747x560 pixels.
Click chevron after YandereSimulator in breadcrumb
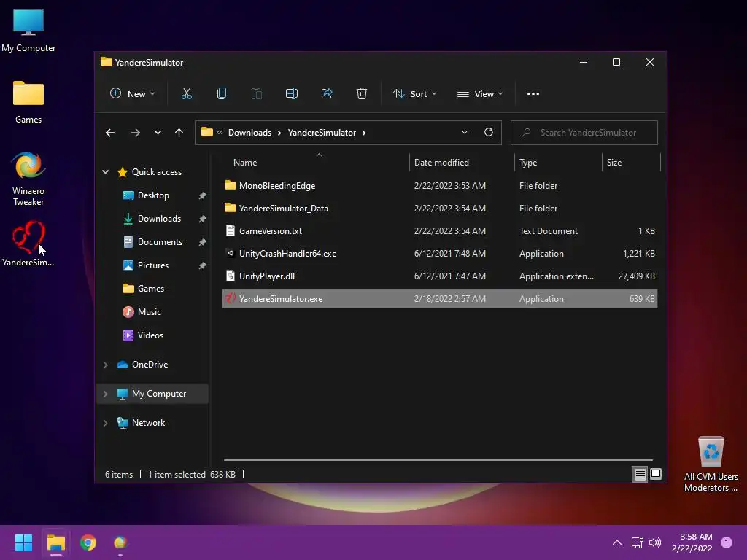(x=364, y=133)
